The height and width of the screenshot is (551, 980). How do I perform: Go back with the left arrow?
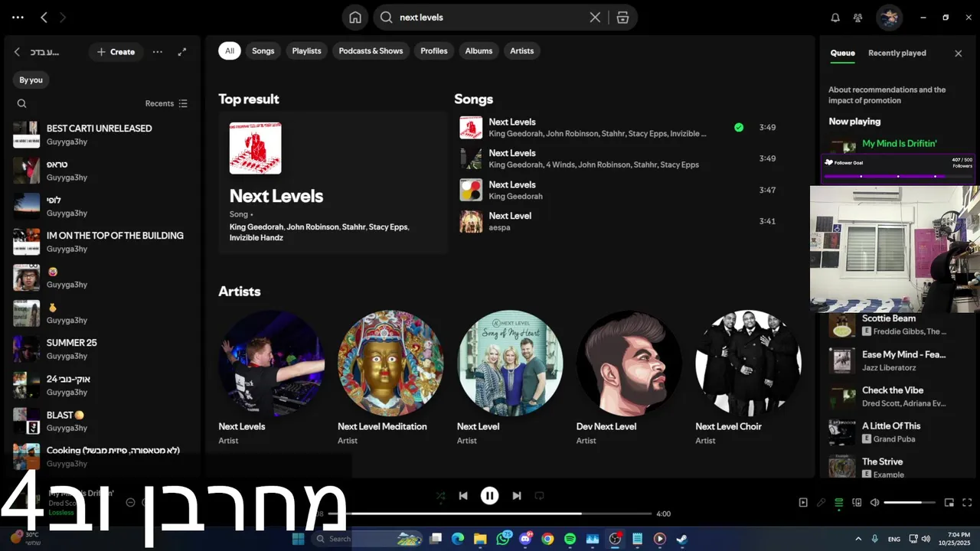(44, 17)
